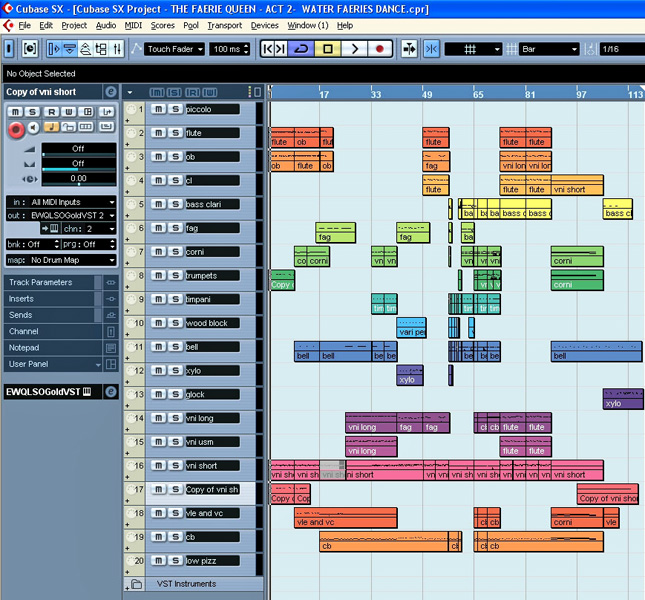Viewport: 645px width, 600px height.
Task: Toggle the inspector Monitor speaker button
Action: [x=33, y=128]
